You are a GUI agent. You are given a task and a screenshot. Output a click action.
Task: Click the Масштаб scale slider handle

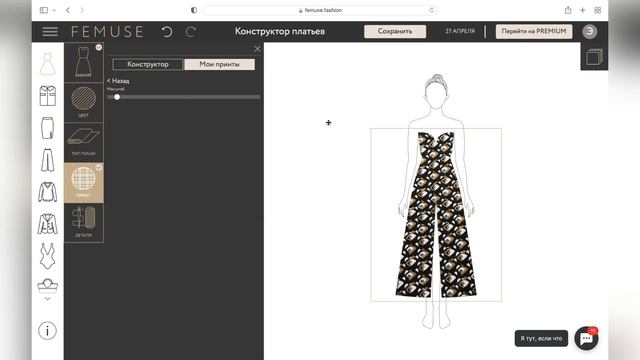point(117,97)
